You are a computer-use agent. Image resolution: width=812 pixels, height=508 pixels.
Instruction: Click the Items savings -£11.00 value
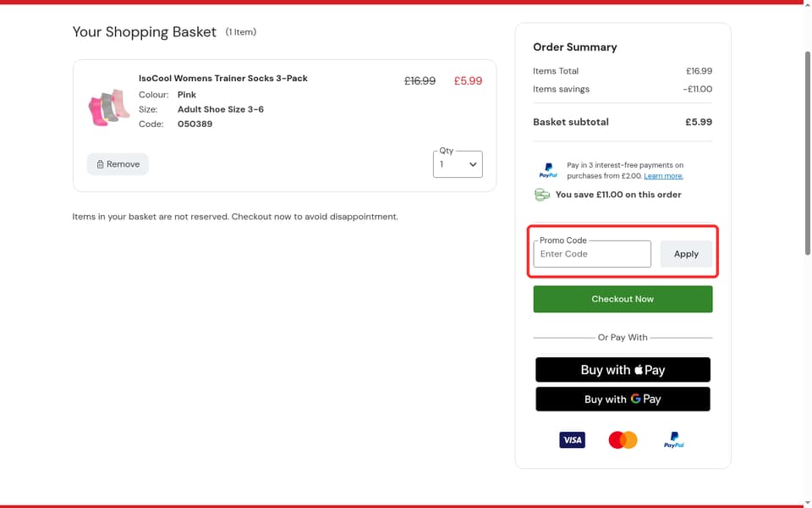pos(697,89)
